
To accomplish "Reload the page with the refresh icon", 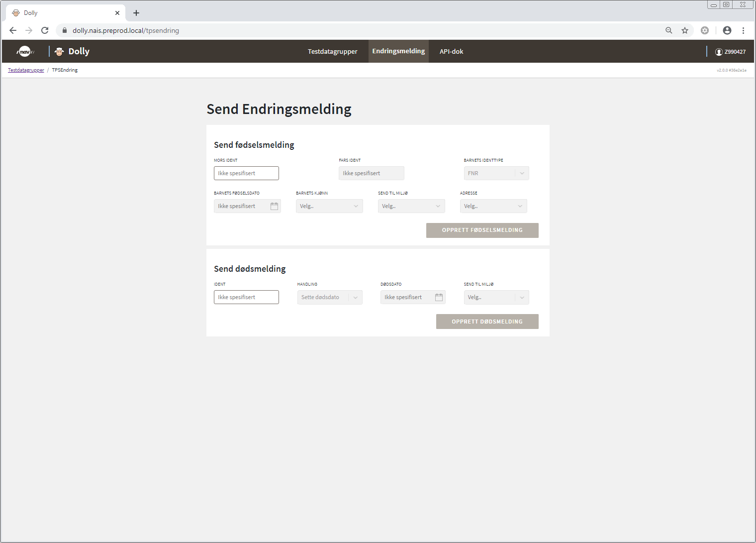I will click(x=45, y=30).
